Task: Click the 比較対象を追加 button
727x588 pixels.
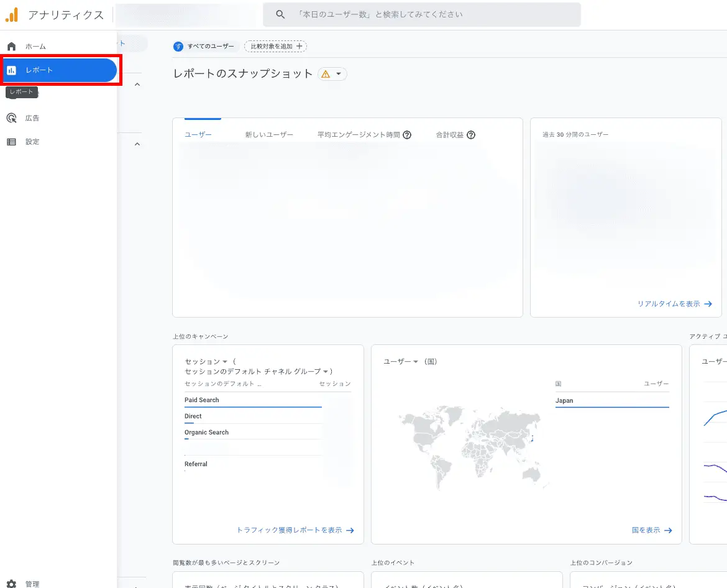Action: tap(276, 46)
